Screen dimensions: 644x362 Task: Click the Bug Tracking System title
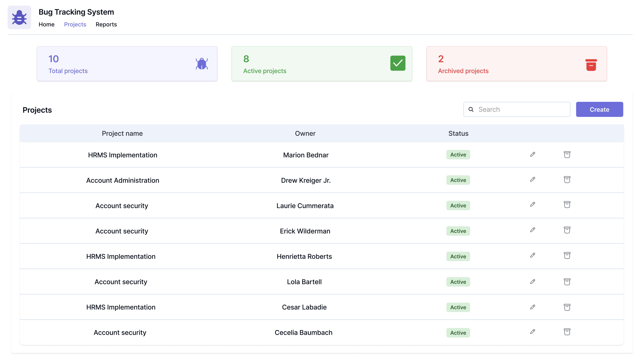76,12
